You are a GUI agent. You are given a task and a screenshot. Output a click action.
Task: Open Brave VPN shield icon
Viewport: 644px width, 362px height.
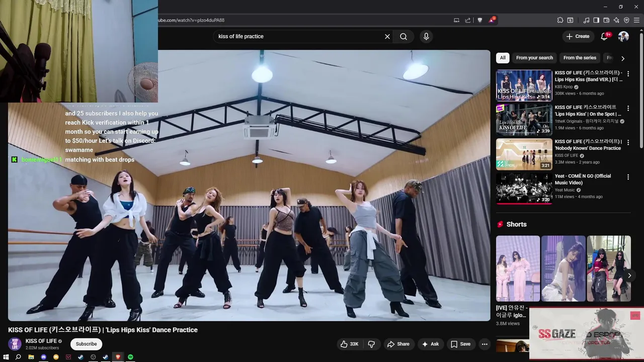tap(626, 20)
